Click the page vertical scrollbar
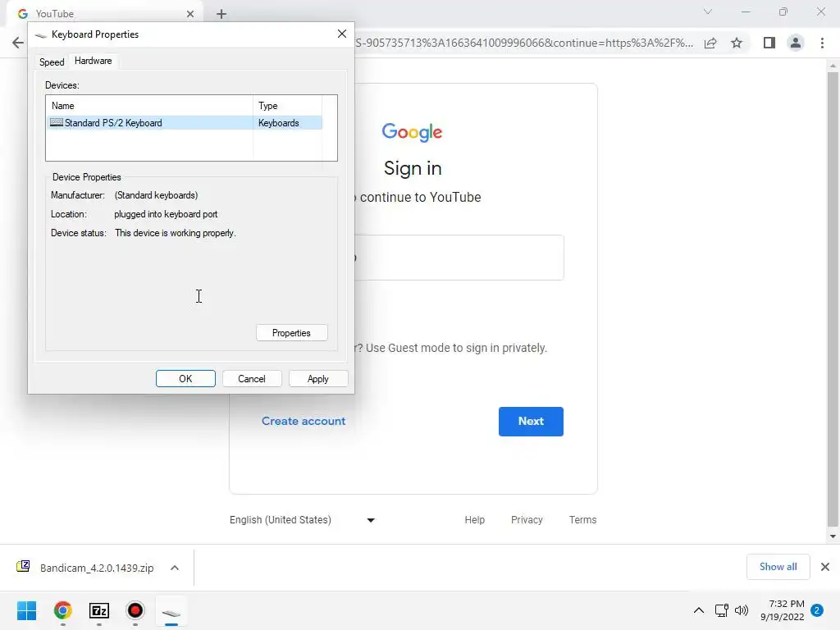The height and width of the screenshot is (630, 840). tap(833, 299)
